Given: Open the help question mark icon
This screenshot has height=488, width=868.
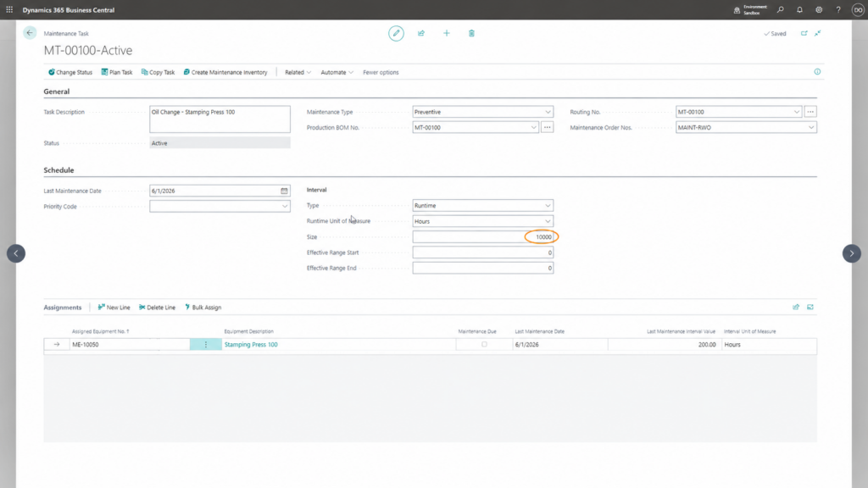Looking at the screenshot, I should [x=838, y=9].
